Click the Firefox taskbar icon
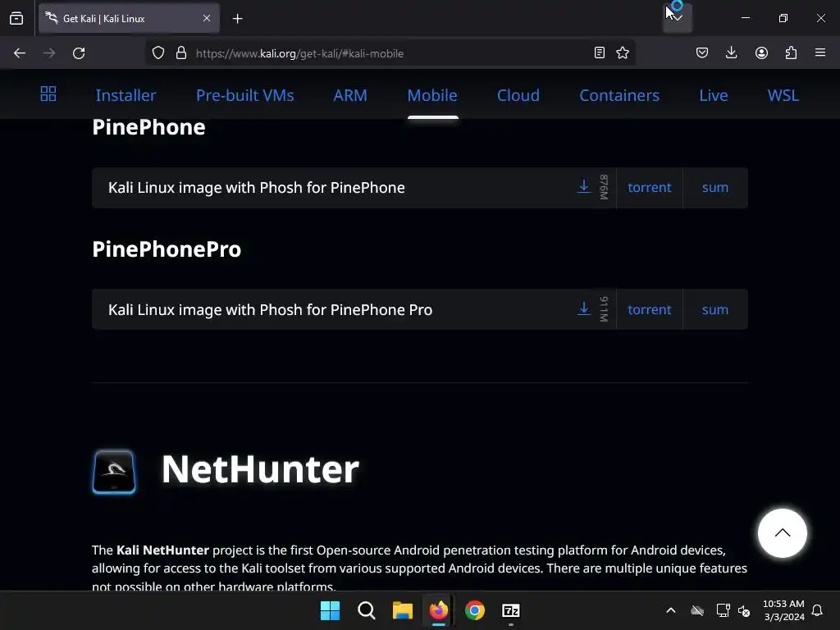The height and width of the screenshot is (630, 840). (438, 610)
